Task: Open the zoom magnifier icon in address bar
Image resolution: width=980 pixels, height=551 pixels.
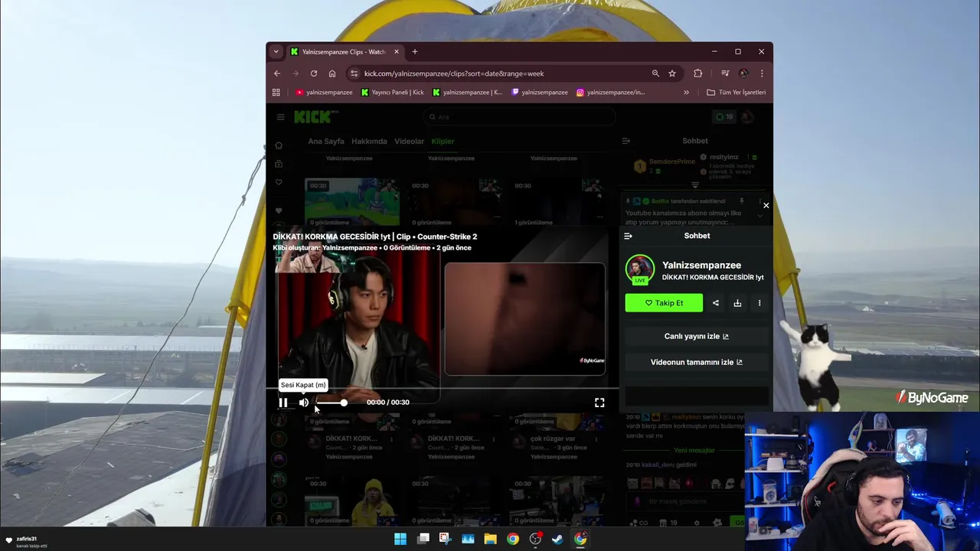Action: tap(655, 73)
